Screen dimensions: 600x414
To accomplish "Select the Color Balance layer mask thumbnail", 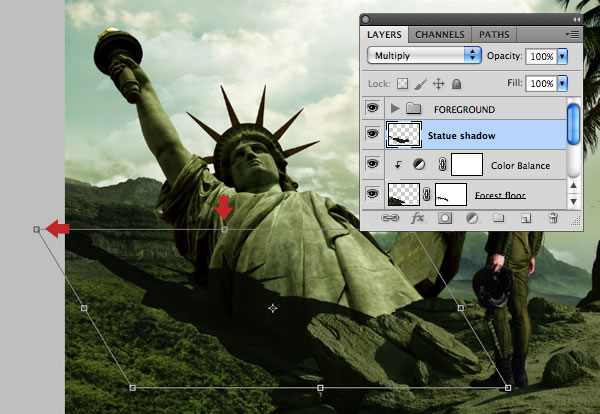I will point(467,165).
